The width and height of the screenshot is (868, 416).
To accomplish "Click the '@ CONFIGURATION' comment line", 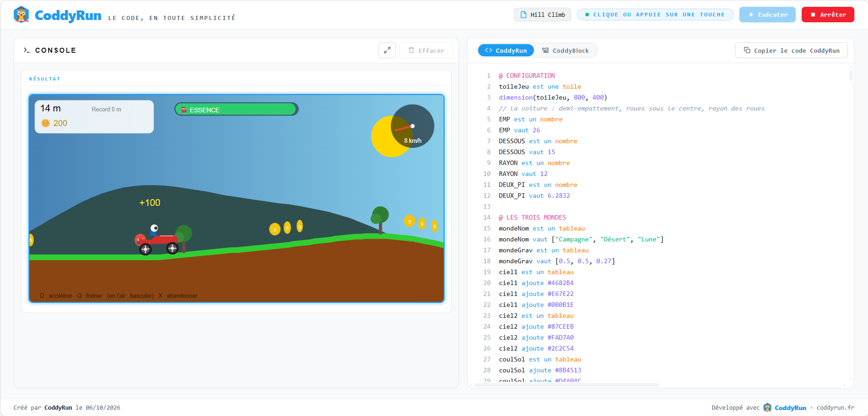I will click(x=527, y=75).
